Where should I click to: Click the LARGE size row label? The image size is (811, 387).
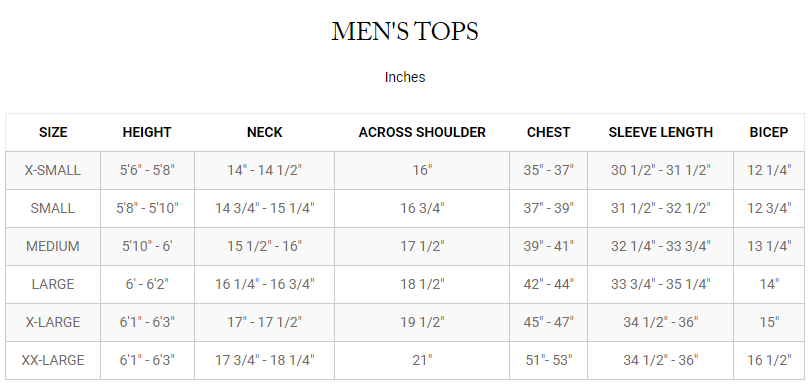coord(53,284)
